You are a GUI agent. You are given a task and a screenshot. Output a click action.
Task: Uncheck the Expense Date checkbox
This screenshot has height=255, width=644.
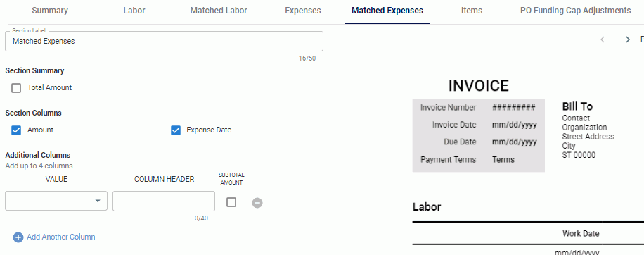tap(175, 130)
